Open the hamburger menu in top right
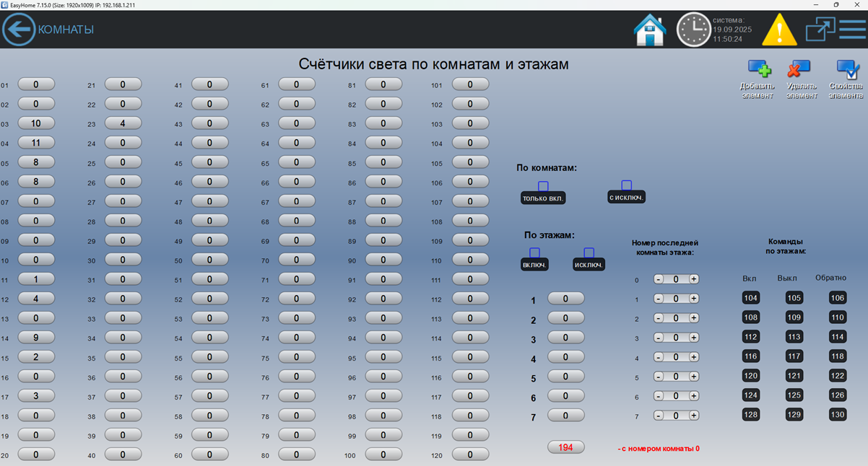This screenshot has height=466, width=868. tap(852, 29)
